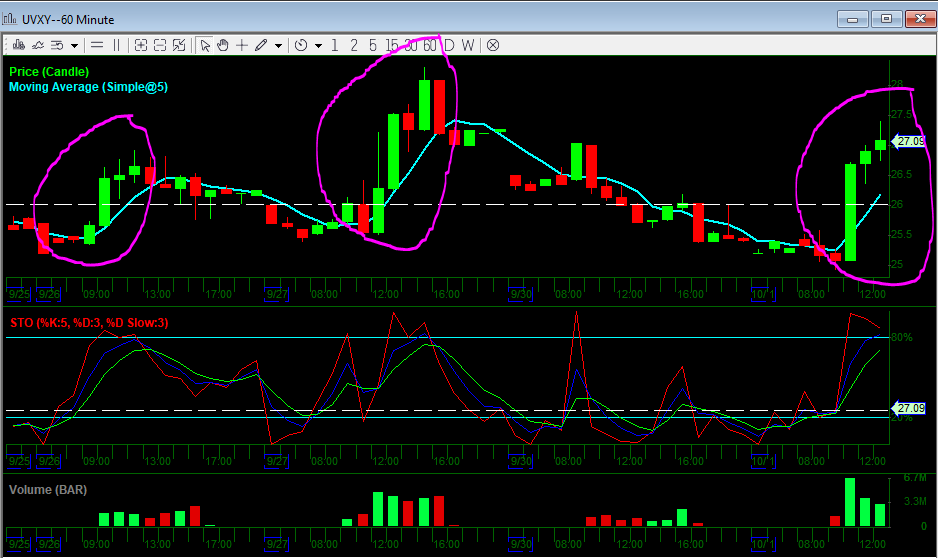The width and height of the screenshot is (938, 558).
Task: Click the clock time interval icon
Action: (x=301, y=45)
